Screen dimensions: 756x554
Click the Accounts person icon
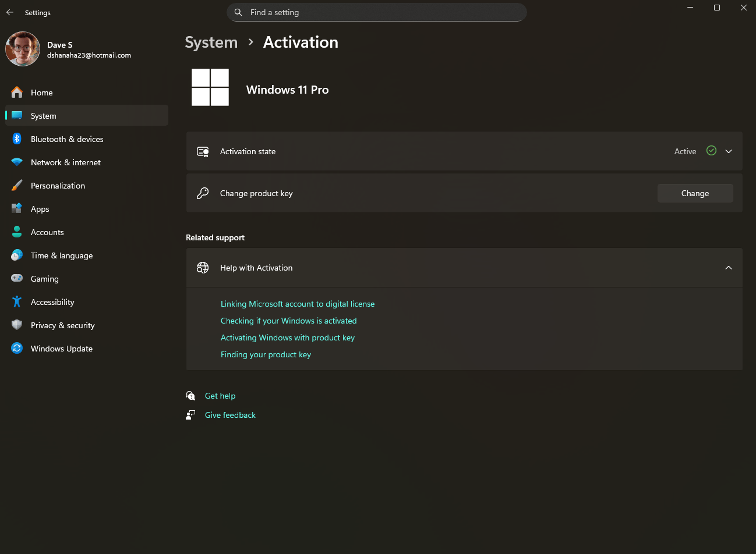(x=17, y=232)
